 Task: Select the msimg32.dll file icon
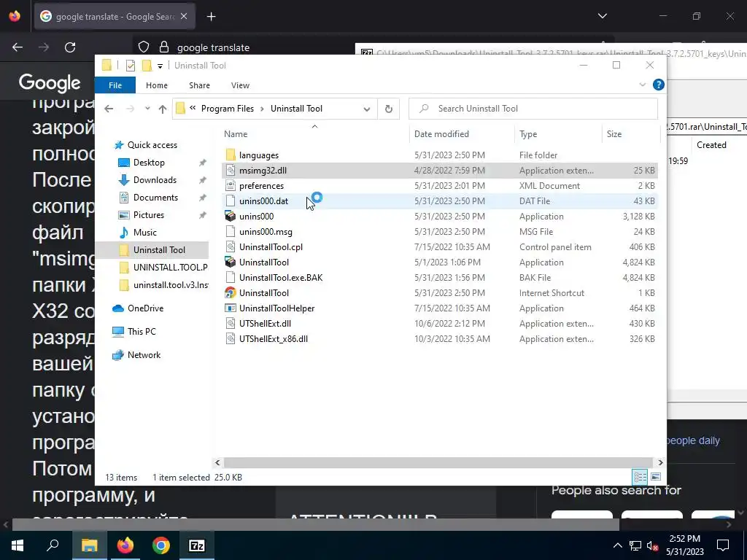(231, 170)
